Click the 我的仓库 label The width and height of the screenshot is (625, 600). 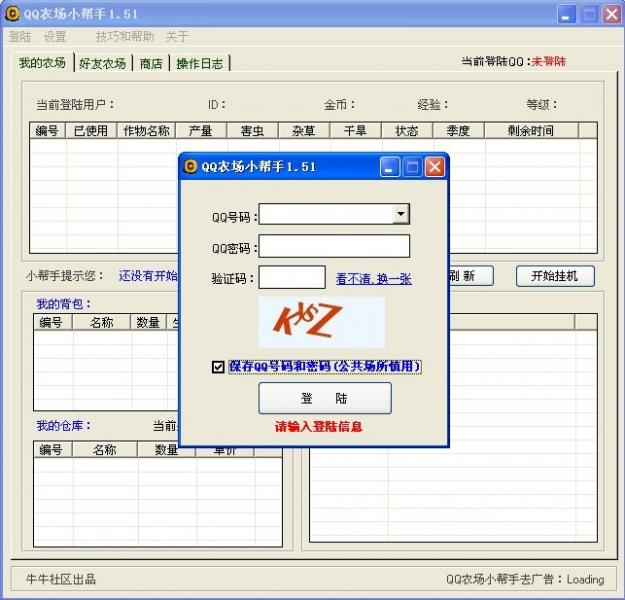tap(64, 426)
